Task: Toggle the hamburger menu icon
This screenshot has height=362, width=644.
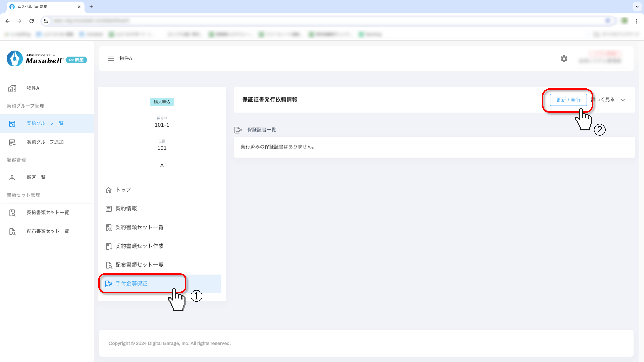Action: [111, 59]
